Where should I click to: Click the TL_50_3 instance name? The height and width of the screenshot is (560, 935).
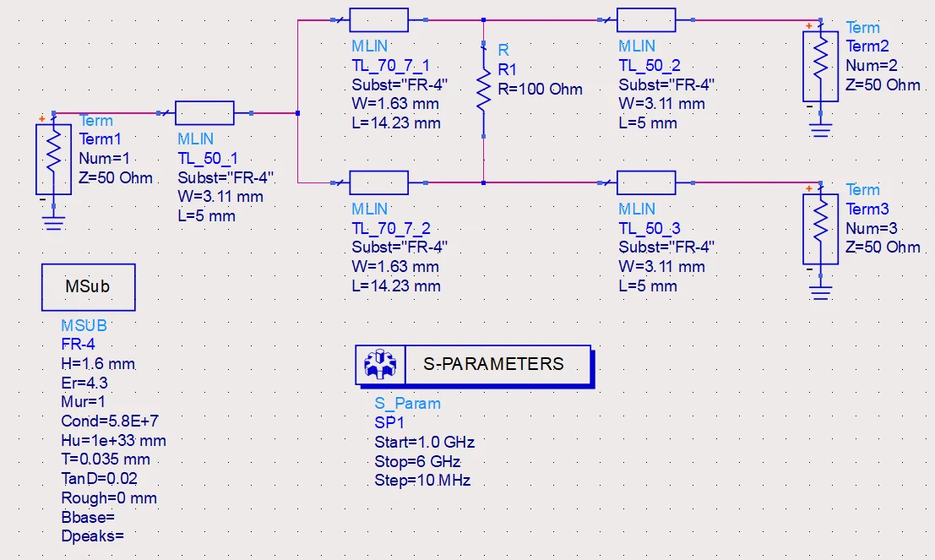[x=650, y=228]
